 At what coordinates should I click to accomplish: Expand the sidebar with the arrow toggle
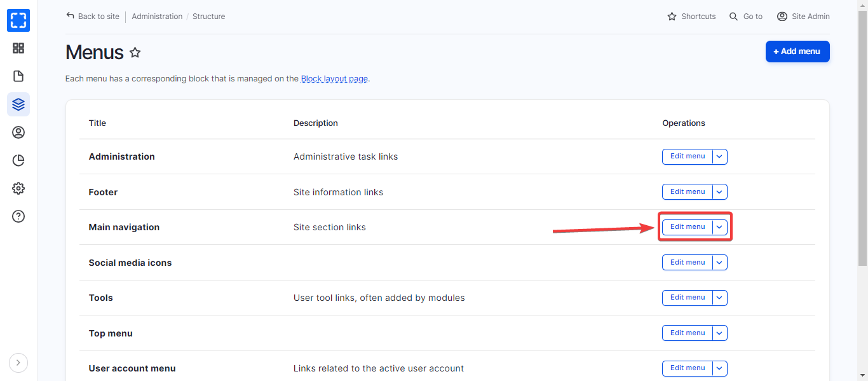click(18, 363)
